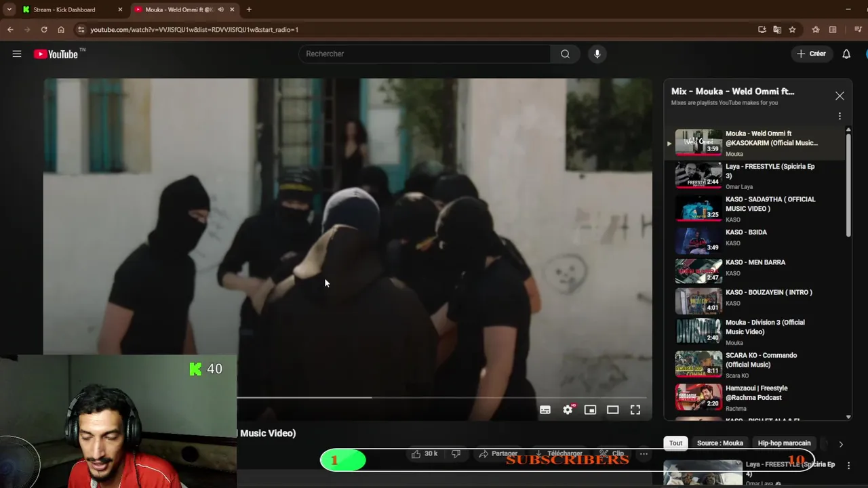Bookmark this page with star icon

(x=792, y=30)
